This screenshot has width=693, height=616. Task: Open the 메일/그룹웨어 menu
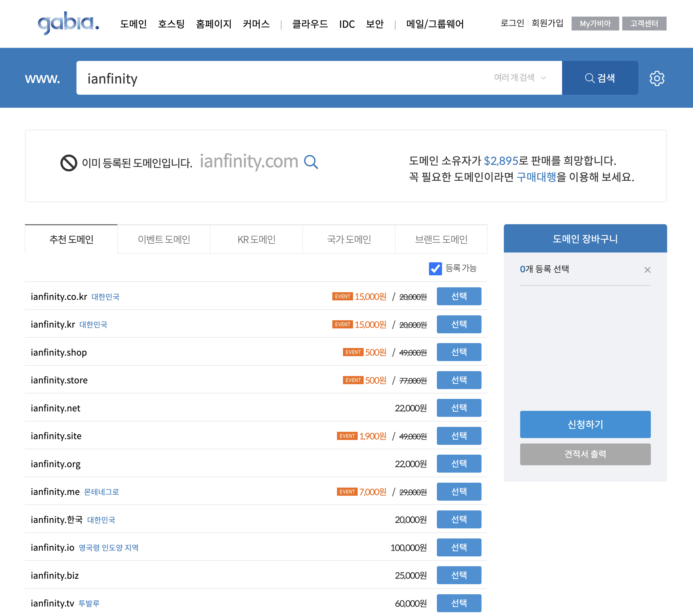pyautogui.click(x=435, y=24)
